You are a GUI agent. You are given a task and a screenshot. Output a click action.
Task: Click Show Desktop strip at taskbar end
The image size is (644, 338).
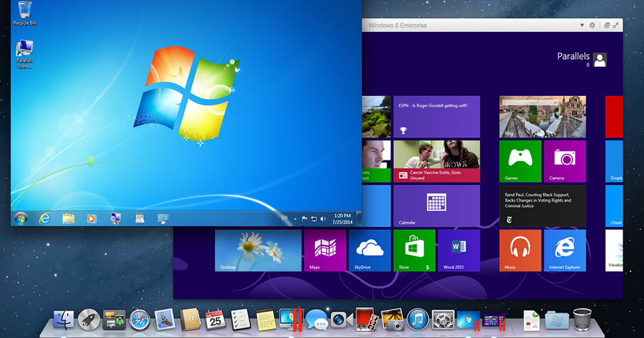359,218
